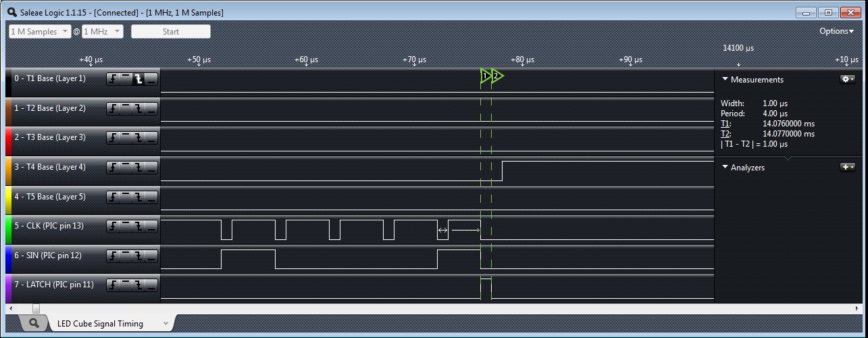
Task: Select the LED Cube Signal Timing tab
Action: (x=100, y=324)
